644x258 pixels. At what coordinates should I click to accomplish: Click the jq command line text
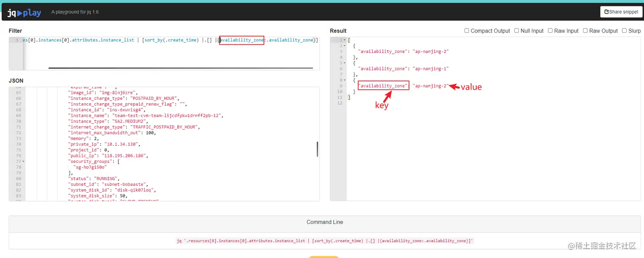tap(325, 241)
